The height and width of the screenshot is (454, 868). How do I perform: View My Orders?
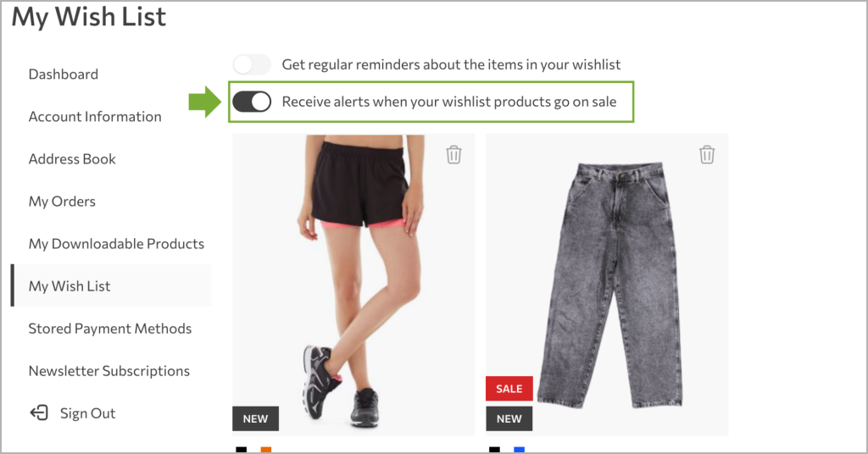(x=62, y=202)
